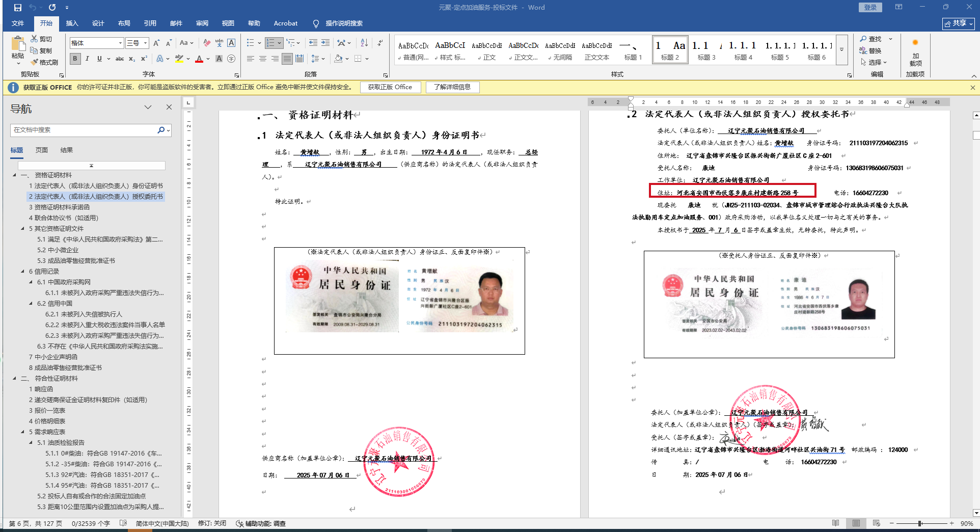980x532 pixels.
Task: Click the Format Painter tool
Action: pos(44,62)
